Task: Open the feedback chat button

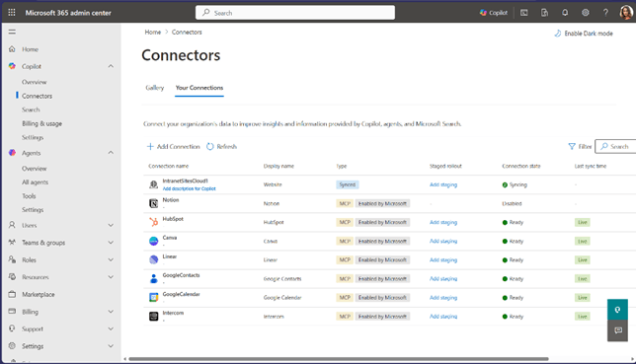Action: click(x=617, y=330)
